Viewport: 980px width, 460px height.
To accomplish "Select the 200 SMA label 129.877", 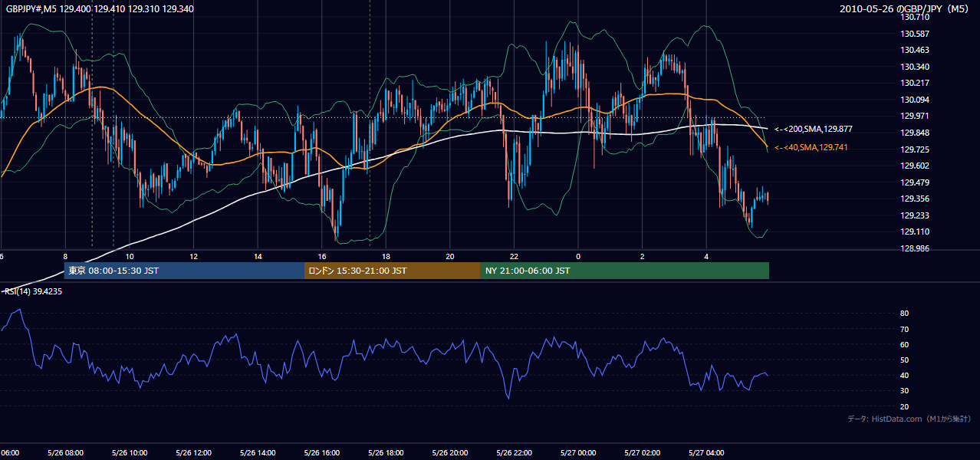I will (x=813, y=129).
